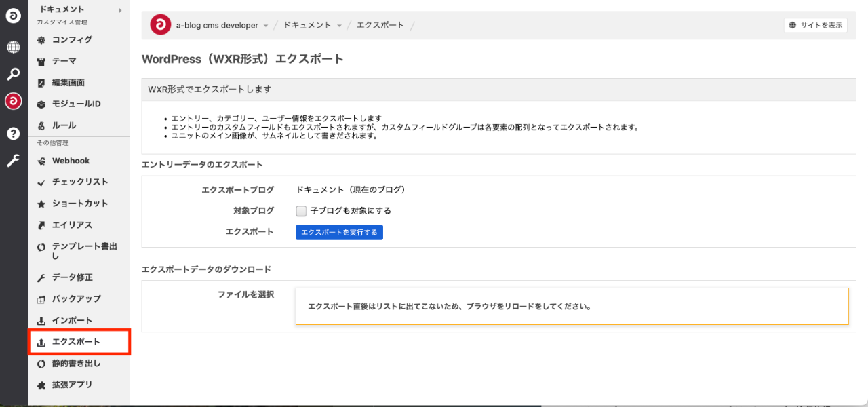Follow a-blog cms developer breadcrumb link
Viewport: 868px width, 407px height.
click(x=217, y=26)
